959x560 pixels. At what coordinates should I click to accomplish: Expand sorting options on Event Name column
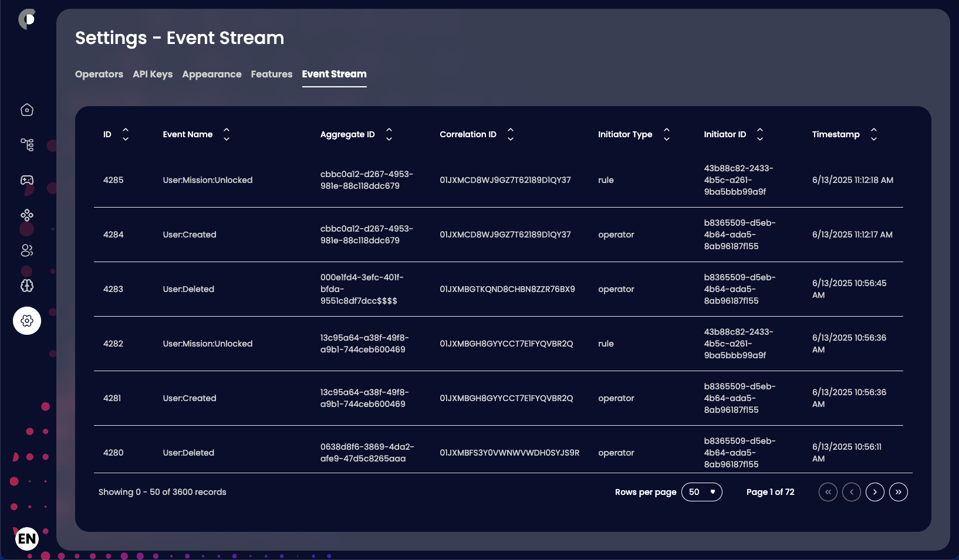pyautogui.click(x=226, y=134)
